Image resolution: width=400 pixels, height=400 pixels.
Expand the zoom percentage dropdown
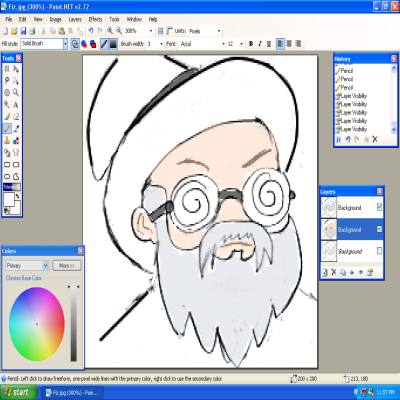pos(151,31)
